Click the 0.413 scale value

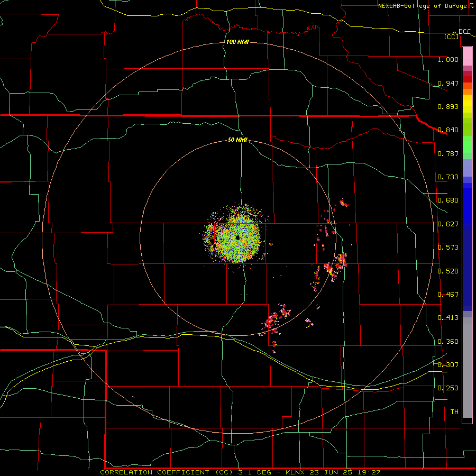point(448,318)
